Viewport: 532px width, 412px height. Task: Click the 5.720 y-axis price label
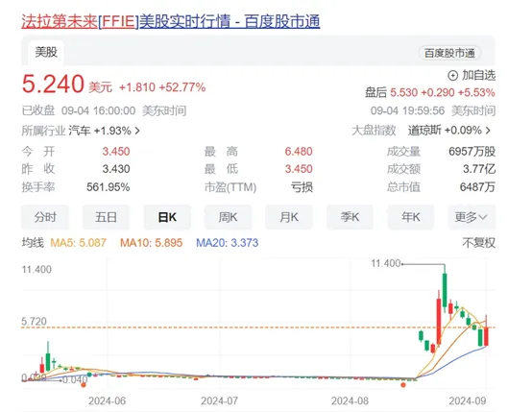(x=34, y=322)
